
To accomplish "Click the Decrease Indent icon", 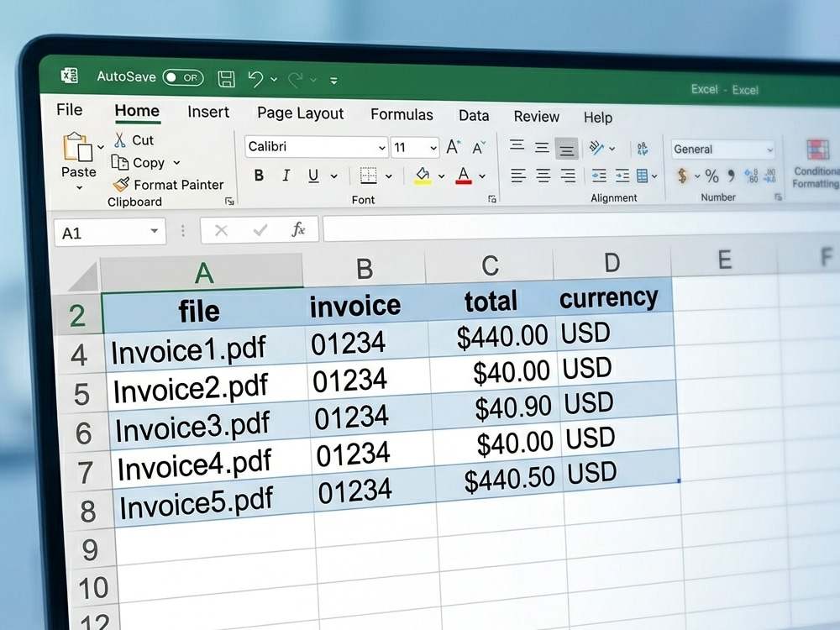I will [x=599, y=176].
